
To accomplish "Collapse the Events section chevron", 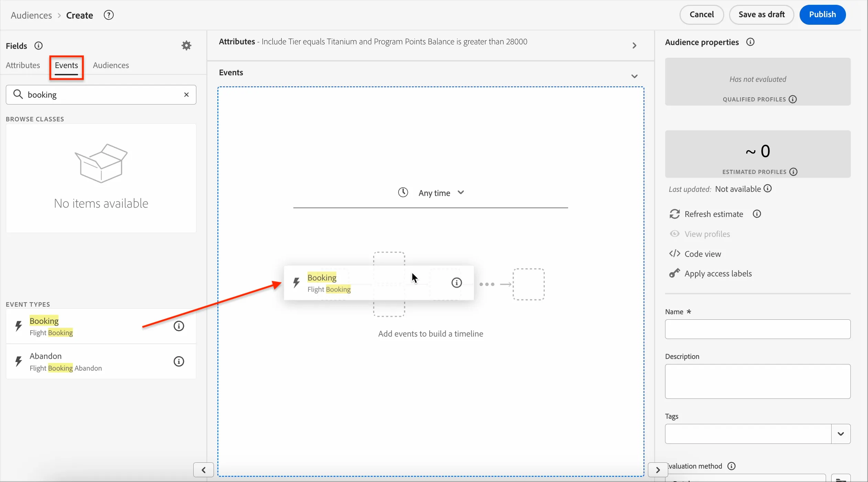I will (x=634, y=76).
